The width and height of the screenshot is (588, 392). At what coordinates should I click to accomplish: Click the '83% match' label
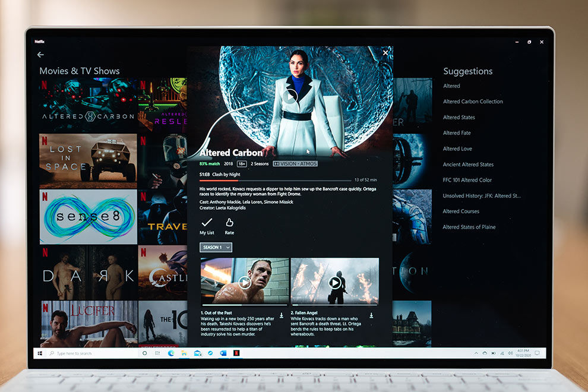[210, 164]
